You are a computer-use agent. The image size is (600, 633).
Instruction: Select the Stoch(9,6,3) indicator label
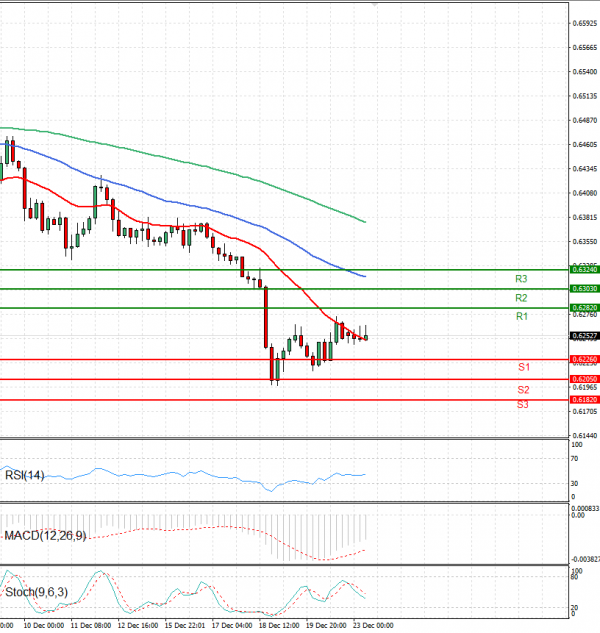37,593
